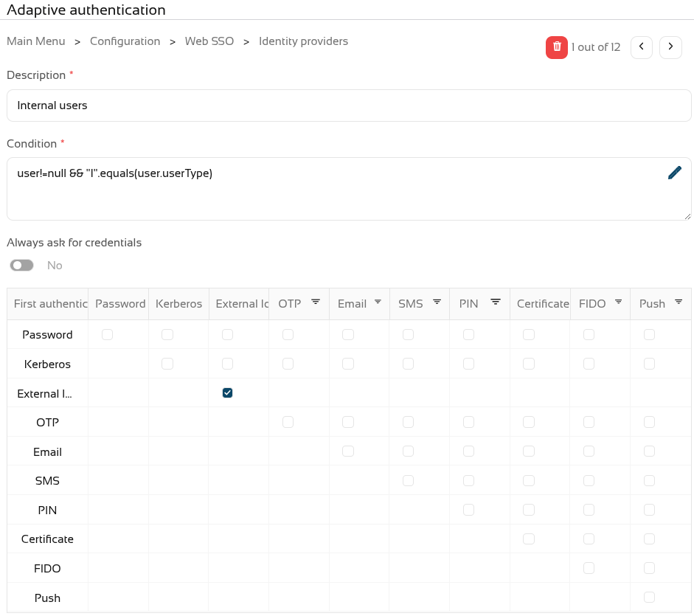Click the First authentication column header

pos(48,304)
